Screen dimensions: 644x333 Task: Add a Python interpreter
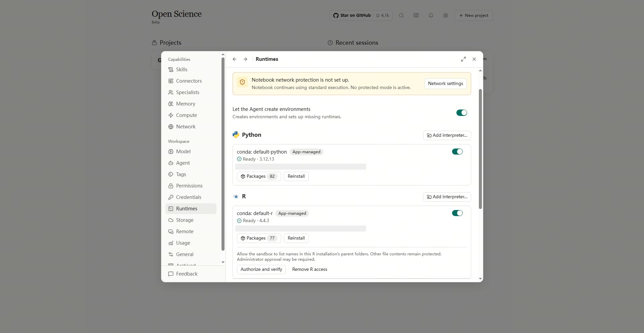tap(447, 135)
